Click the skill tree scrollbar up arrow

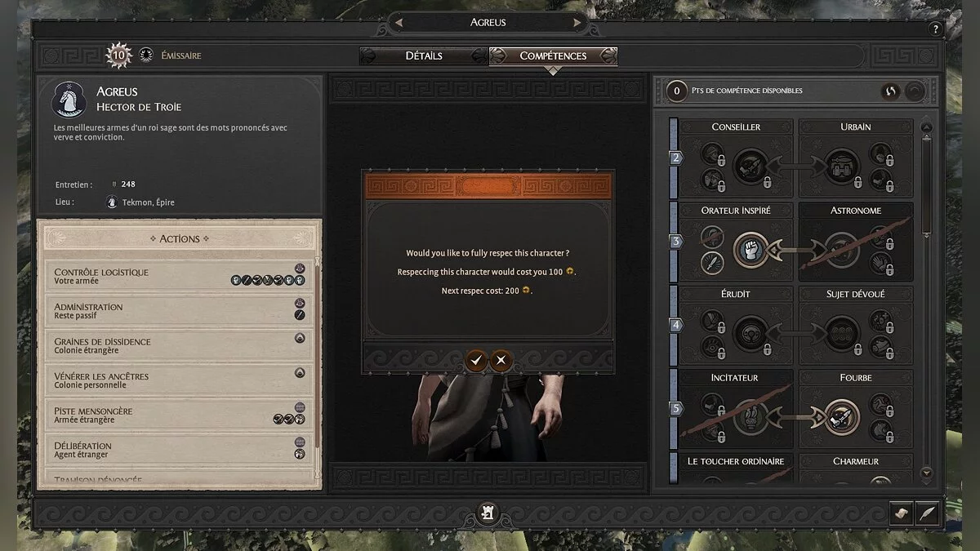[x=925, y=127]
